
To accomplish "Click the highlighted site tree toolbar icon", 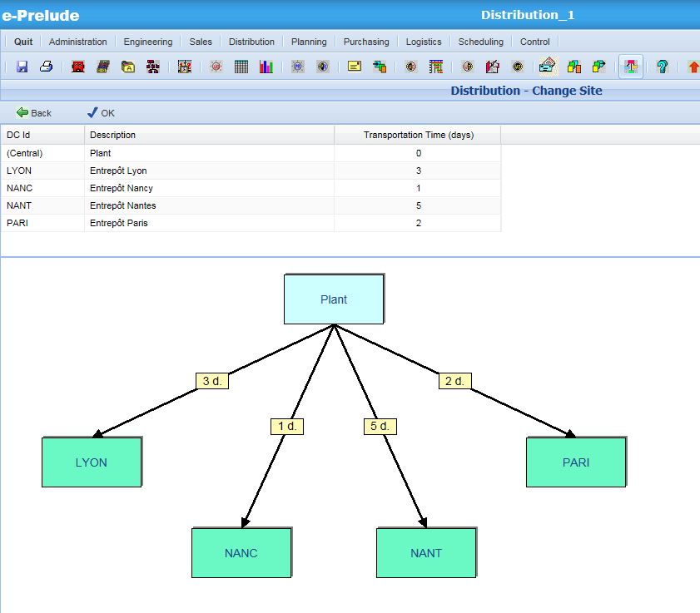I will [630, 67].
